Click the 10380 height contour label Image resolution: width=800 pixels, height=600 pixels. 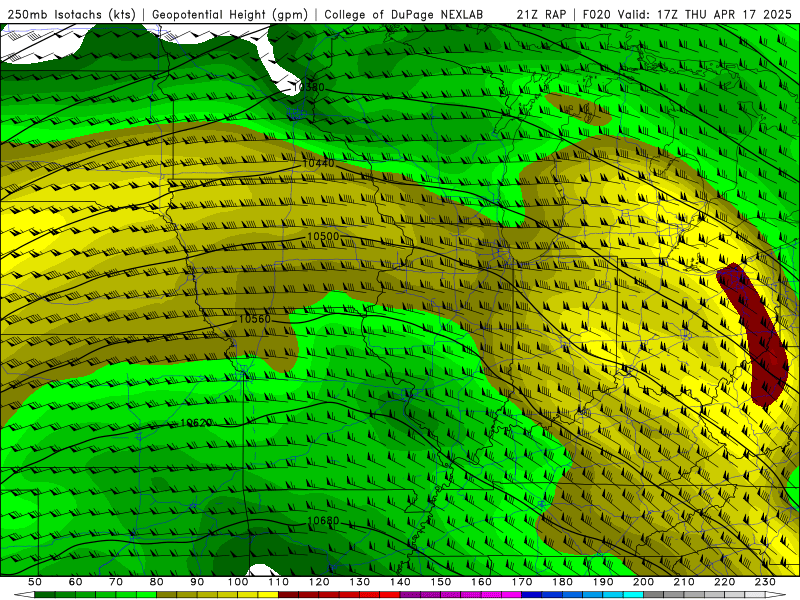[309, 87]
